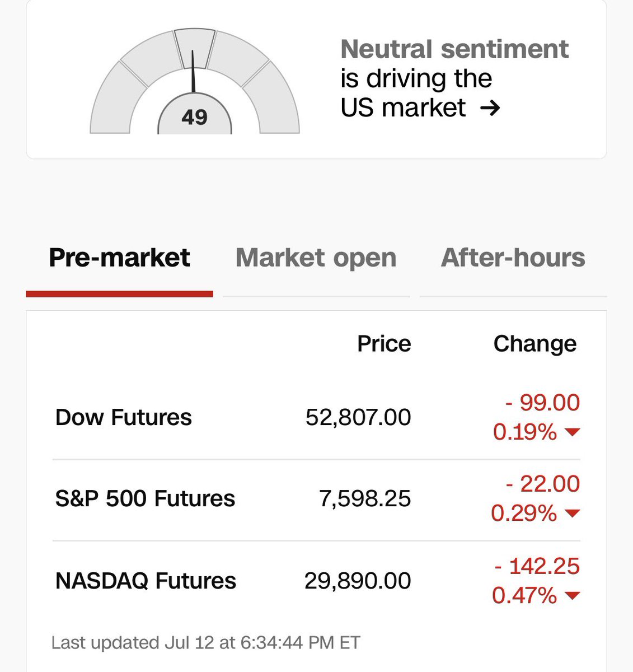
Task: Click the S&P 500 Futures down arrow
Action: [573, 514]
